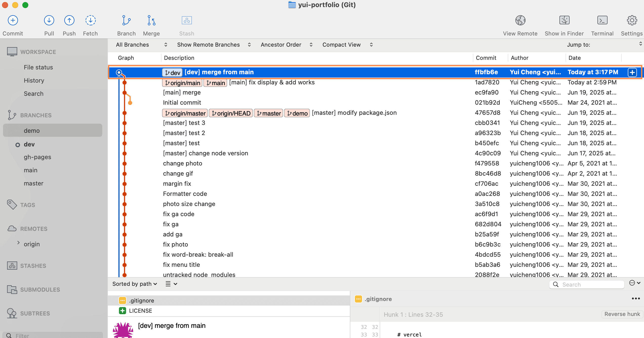Image resolution: width=644 pixels, height=338 pixels.
Task: Click the View Remote globe icon
Action: (x=520, y=21)
